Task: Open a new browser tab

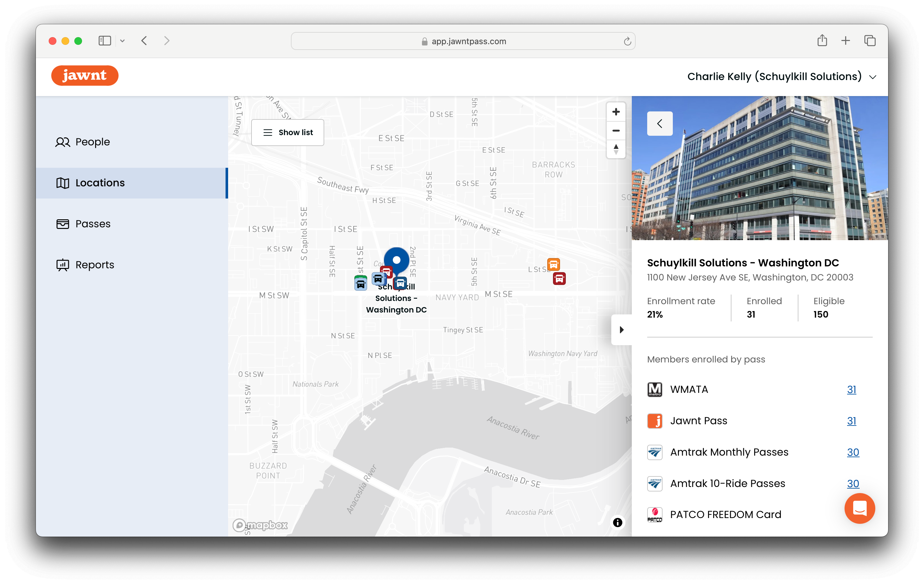Action: point(845,41)
